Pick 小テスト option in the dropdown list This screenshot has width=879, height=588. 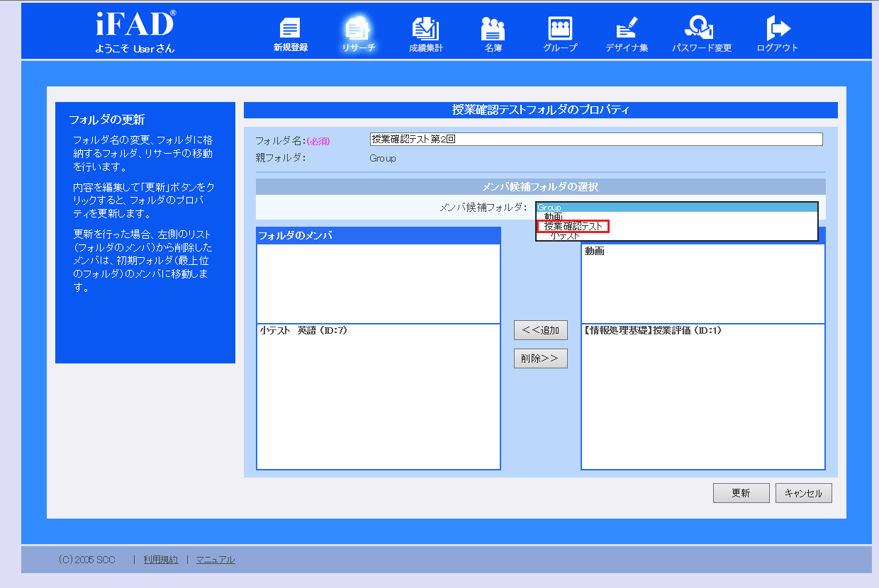pos(565,236)
